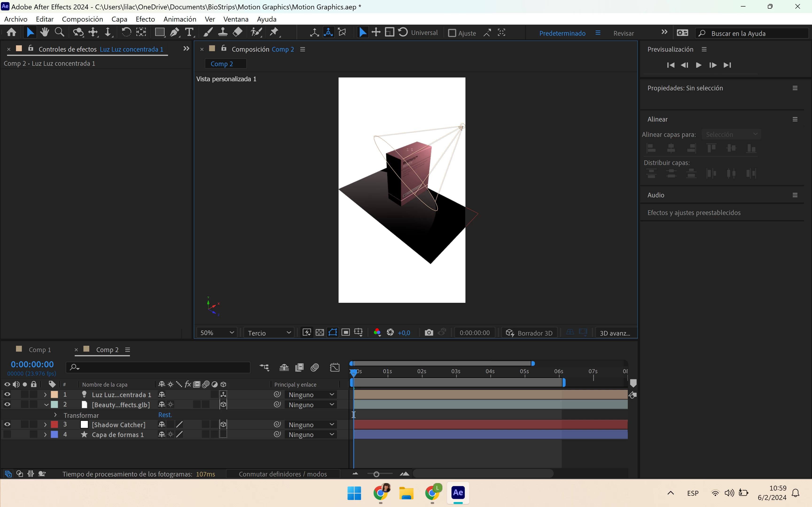The width and height of the screenshot is (812, 507).
Task: Select the Pen tool in toolbar
Action: 175,33
